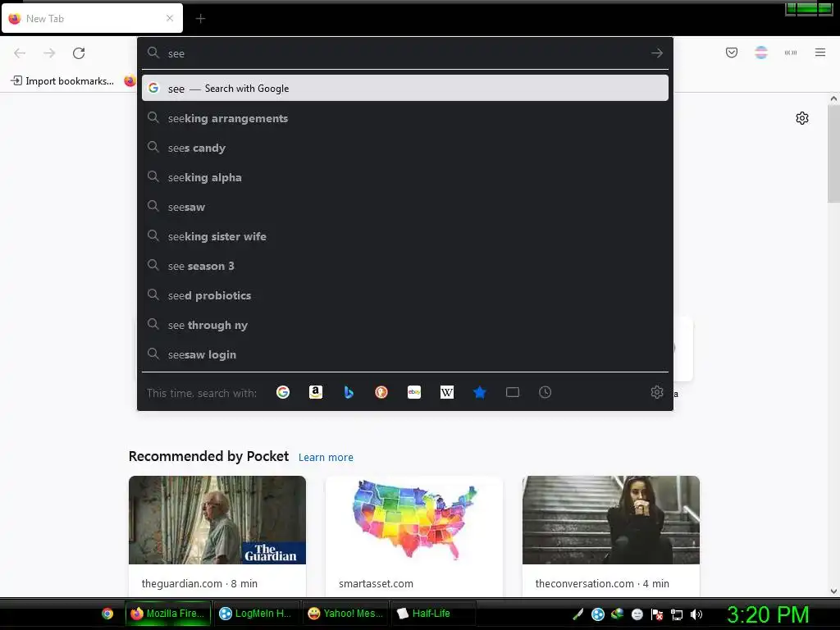Choose 'seed probiotics' suggestion

click(405, 295)
